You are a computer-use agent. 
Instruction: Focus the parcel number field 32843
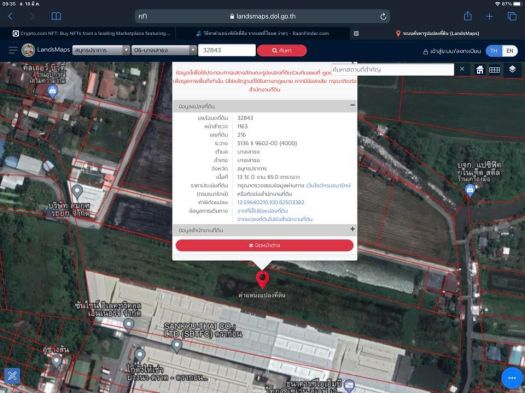point(227,50)
